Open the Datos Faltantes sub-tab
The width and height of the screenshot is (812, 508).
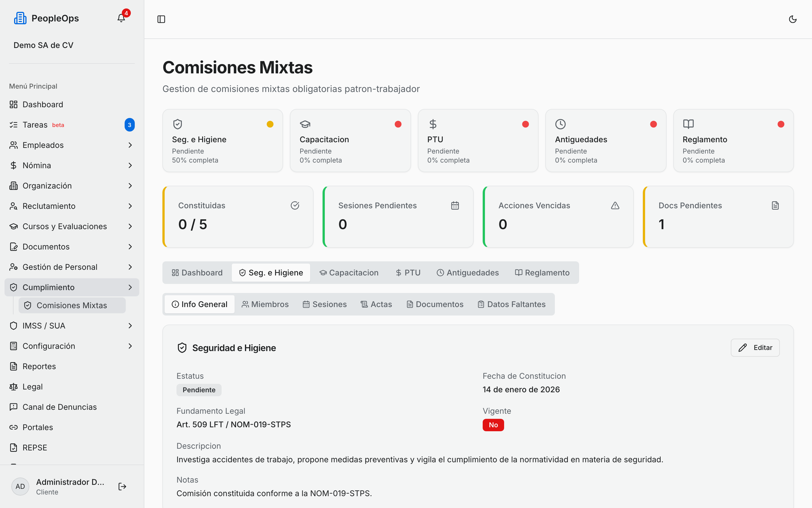(x=511, y=304)
